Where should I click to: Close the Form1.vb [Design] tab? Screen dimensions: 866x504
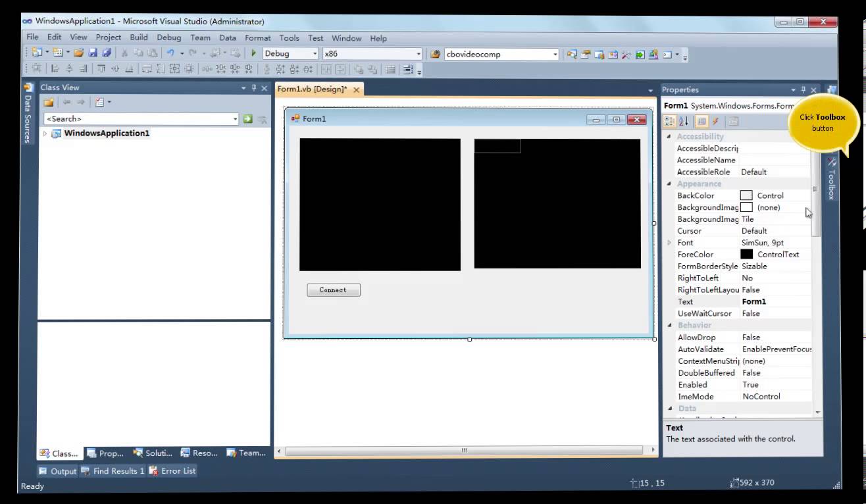pos(356,90)
